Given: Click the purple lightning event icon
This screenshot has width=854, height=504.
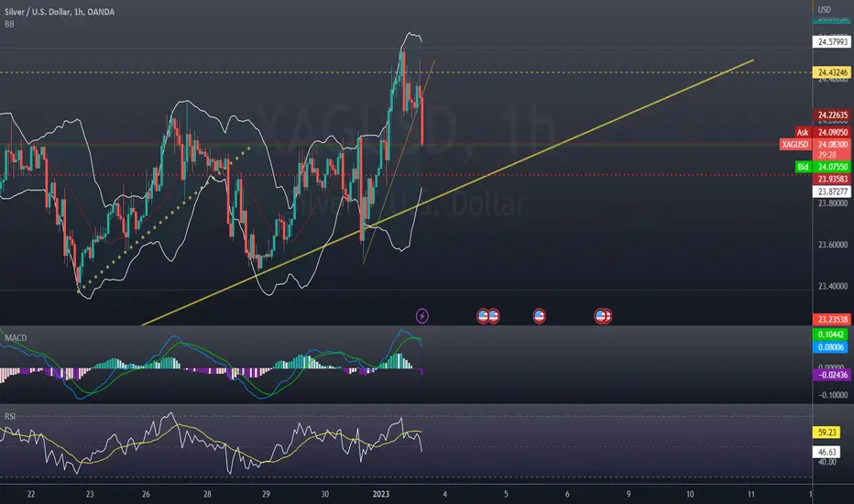Looking at the screenshot, I should click(422, 315).
